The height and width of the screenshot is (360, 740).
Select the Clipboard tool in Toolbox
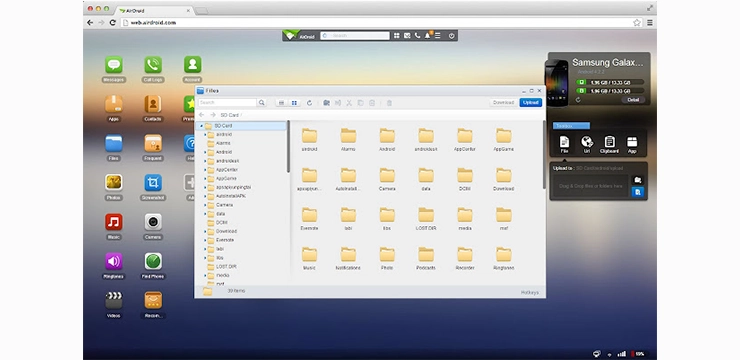[x=609, y=144]
